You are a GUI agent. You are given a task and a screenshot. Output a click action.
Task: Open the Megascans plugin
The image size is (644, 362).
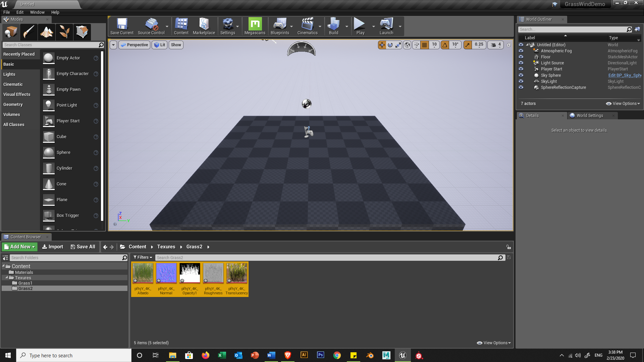255,26
